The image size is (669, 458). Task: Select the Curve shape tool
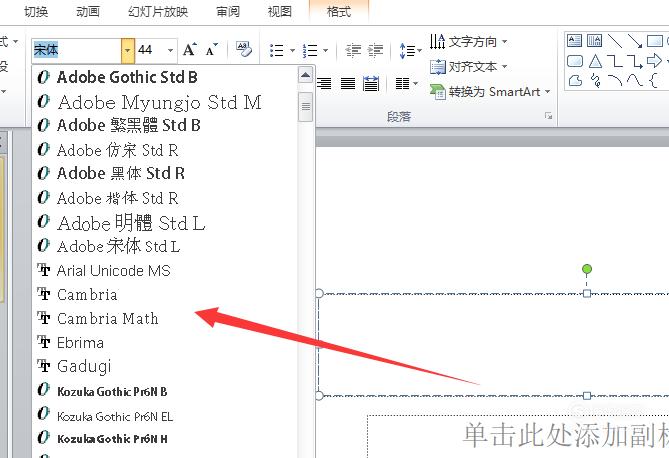click(x=634, y=80)
